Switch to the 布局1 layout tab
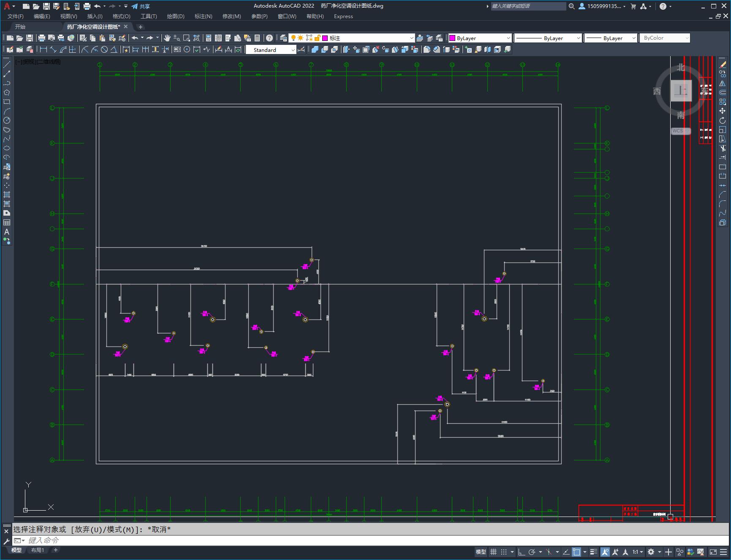 [x=38, y=550]
